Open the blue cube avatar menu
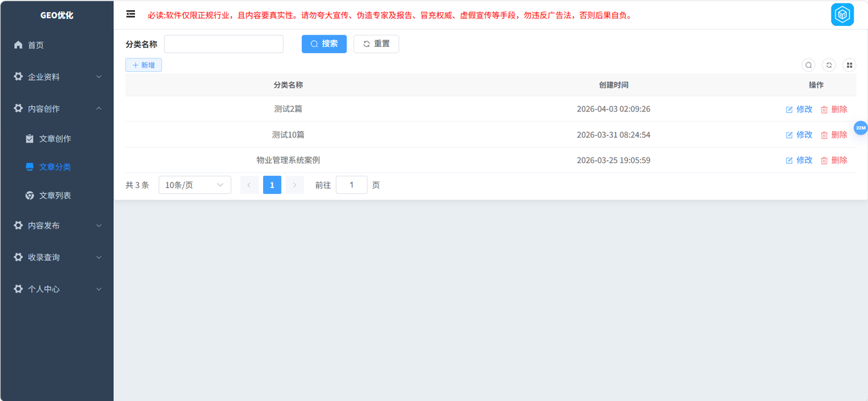Viewport: 868px width, 401px height. [x=842, y=14]
